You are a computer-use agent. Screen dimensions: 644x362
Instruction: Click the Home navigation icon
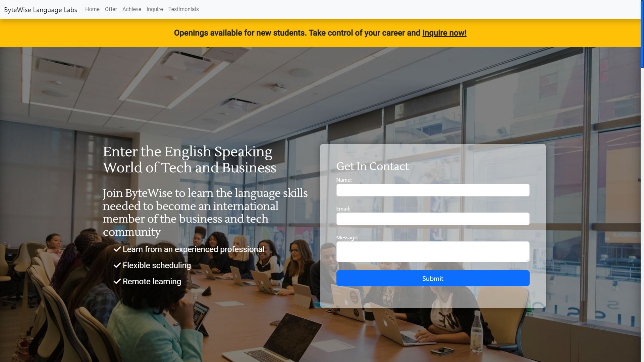point(93,9)
